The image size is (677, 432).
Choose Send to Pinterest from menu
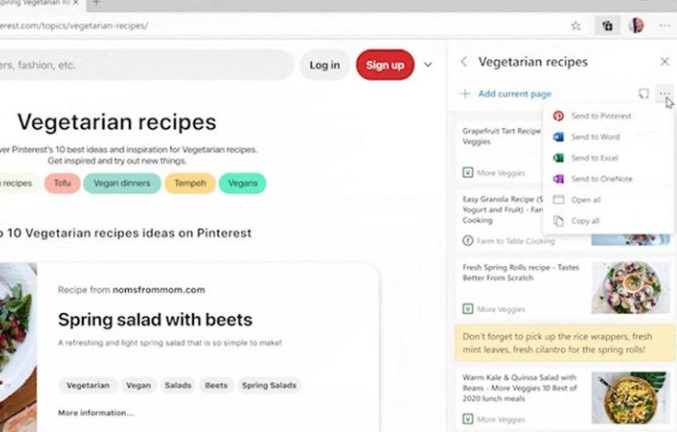tap(600, 116)
